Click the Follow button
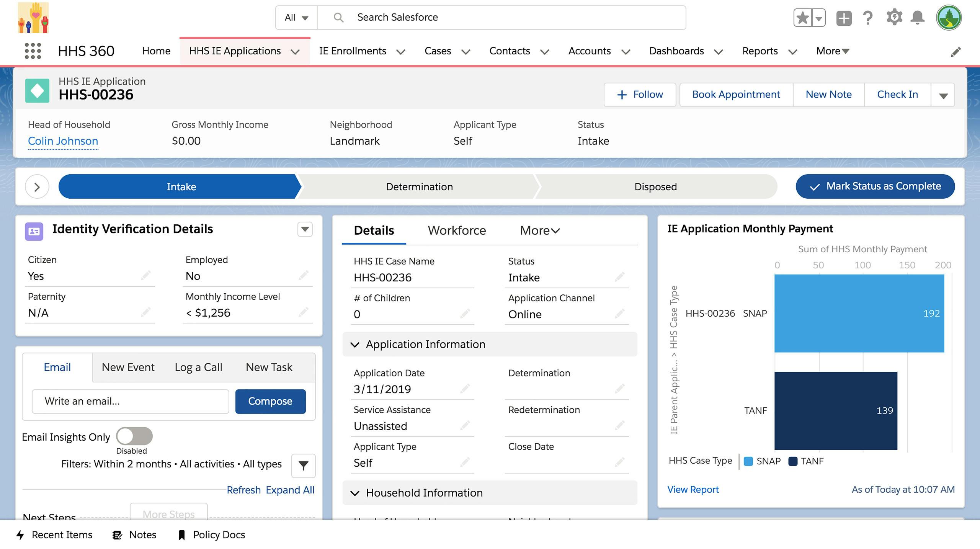The height and width of the screenshot is (549, 980). tap(640, 95)
